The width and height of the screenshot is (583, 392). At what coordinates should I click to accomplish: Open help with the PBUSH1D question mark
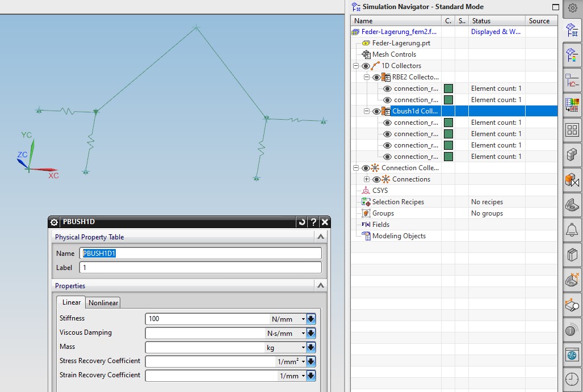(x=313, y=222)
